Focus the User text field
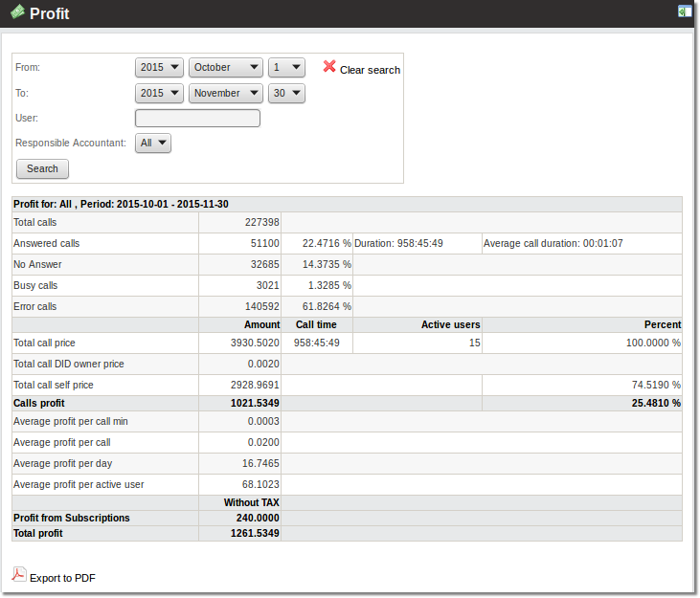Screen dimensions: 700x598 click(x=197, y=119)
